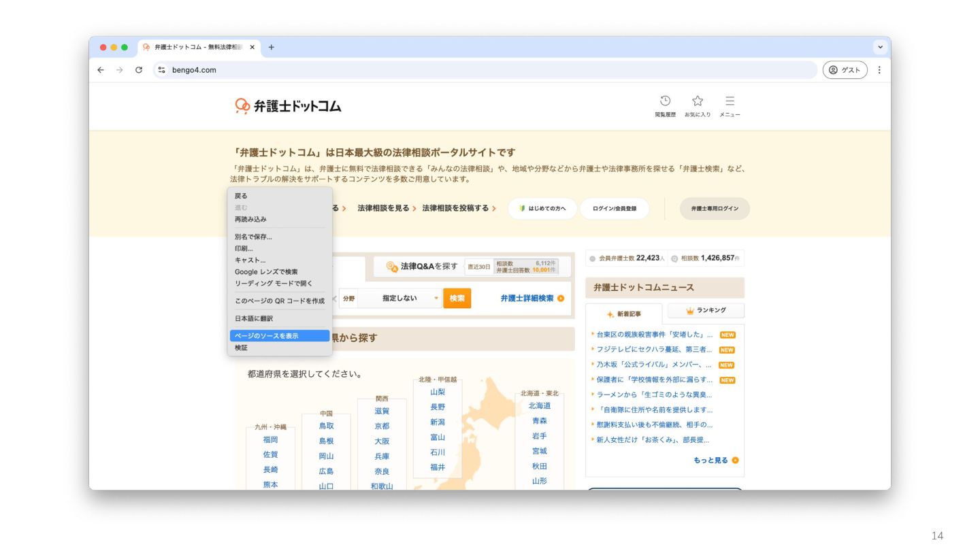Select 宮城 prefecture link
The image size is (980, 551).
pyautogui.click(x=540, y=451)
